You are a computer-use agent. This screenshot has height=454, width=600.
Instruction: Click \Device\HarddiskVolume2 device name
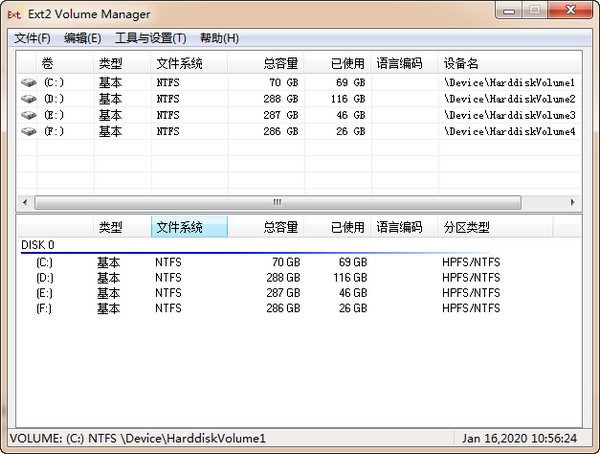(509, 99)
